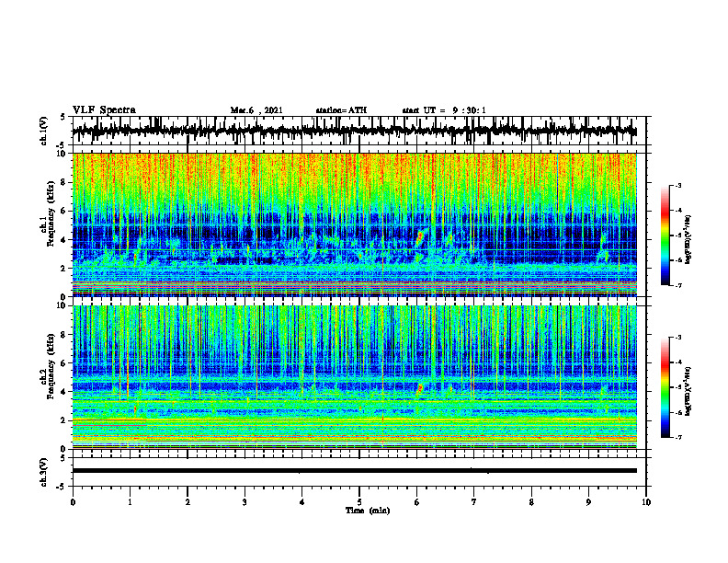Select the "ch.3(V)" axis label
Image resolution: width=728 pixels, height=563 pixels.
[44, 472]
